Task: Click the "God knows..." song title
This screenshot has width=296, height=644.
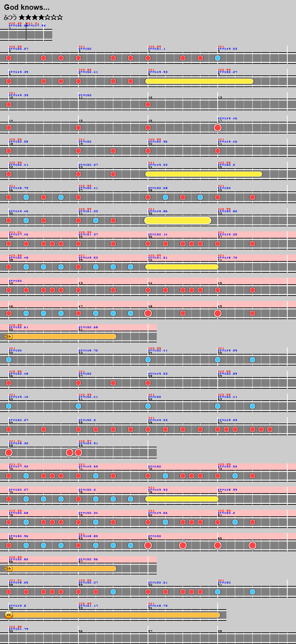Action: coord(26,7)
